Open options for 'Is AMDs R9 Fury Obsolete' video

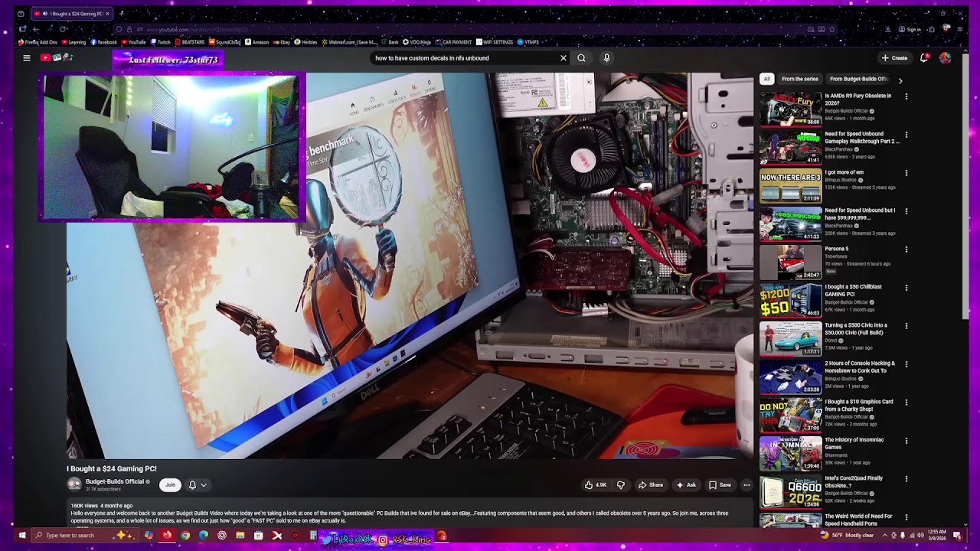[x=906, y=96]
